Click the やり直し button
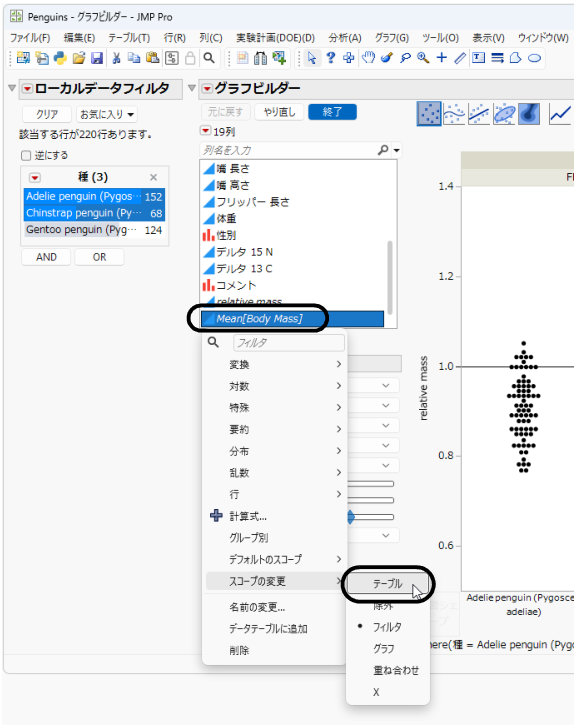576x726 pixels. 279,112
